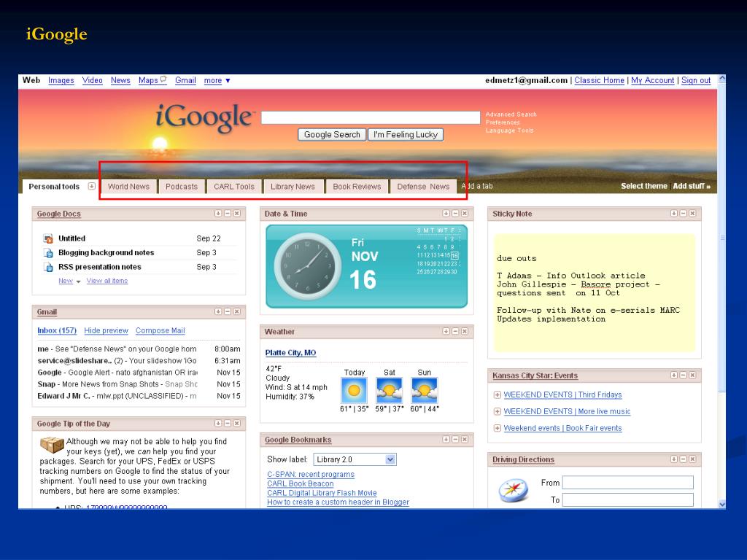Open the Inbox (157) link
Image resolution: width=747 pixels, height=560 pixels.
pos(57,330)
